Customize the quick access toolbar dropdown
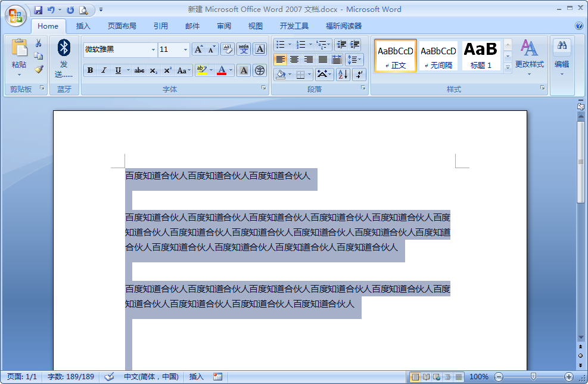 (101, 10)
